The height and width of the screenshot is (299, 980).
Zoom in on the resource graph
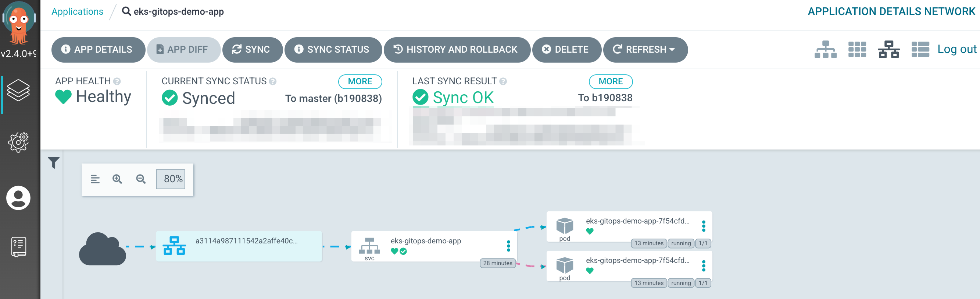click(x=117, y=179)
